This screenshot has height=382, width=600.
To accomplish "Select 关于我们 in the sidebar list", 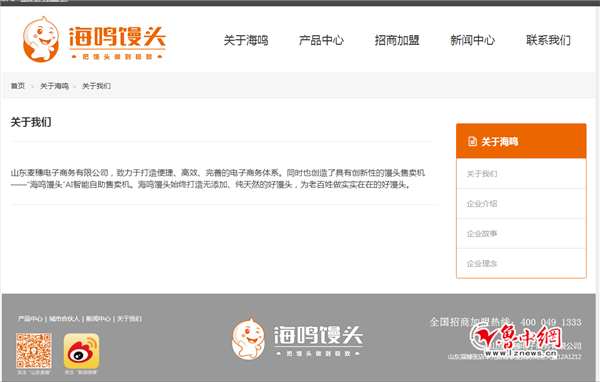I will 521,174.
